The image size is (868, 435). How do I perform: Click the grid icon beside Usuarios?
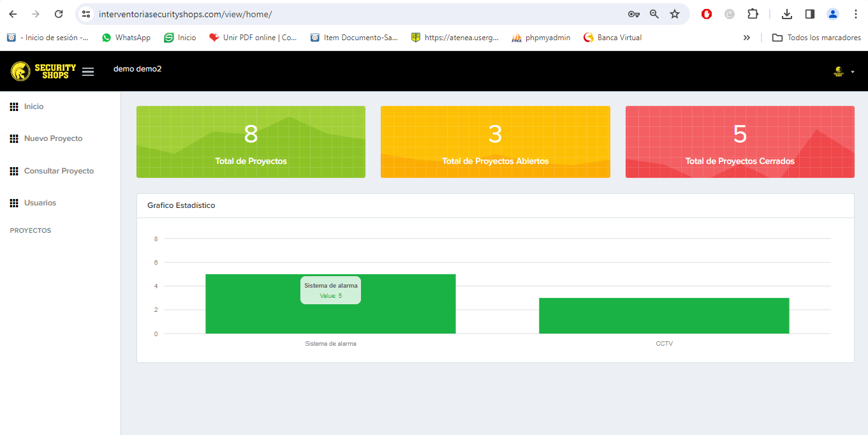pyautogui.click(x=14, y=203)
